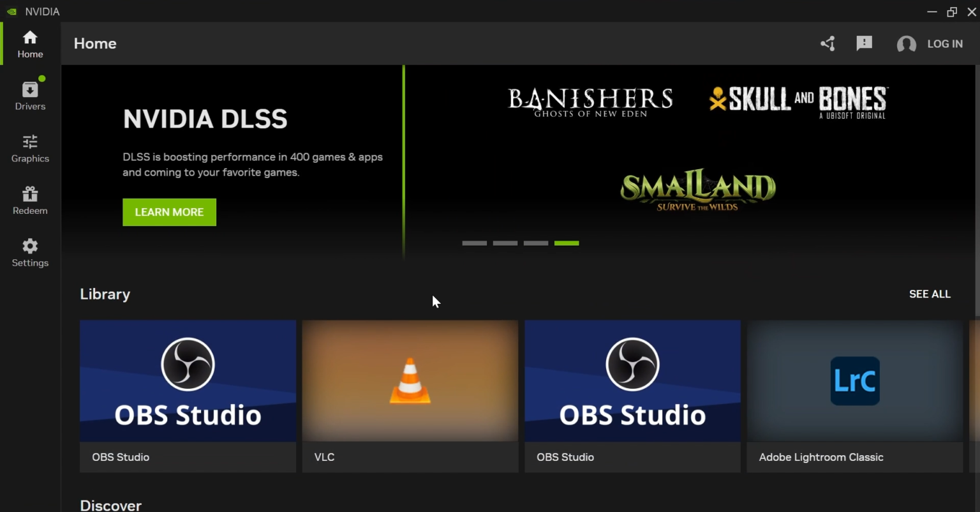The height and width of the screenshot is (512, 980).
Task: Click the user avatar next to LOG IN
Action: tap(907, 44)
